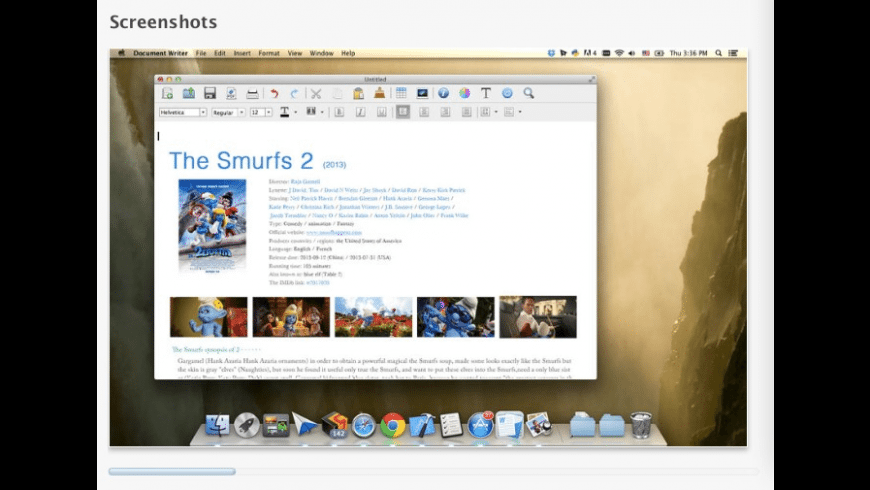Expand the highlight color arrow menu

[x=322, y=112]
